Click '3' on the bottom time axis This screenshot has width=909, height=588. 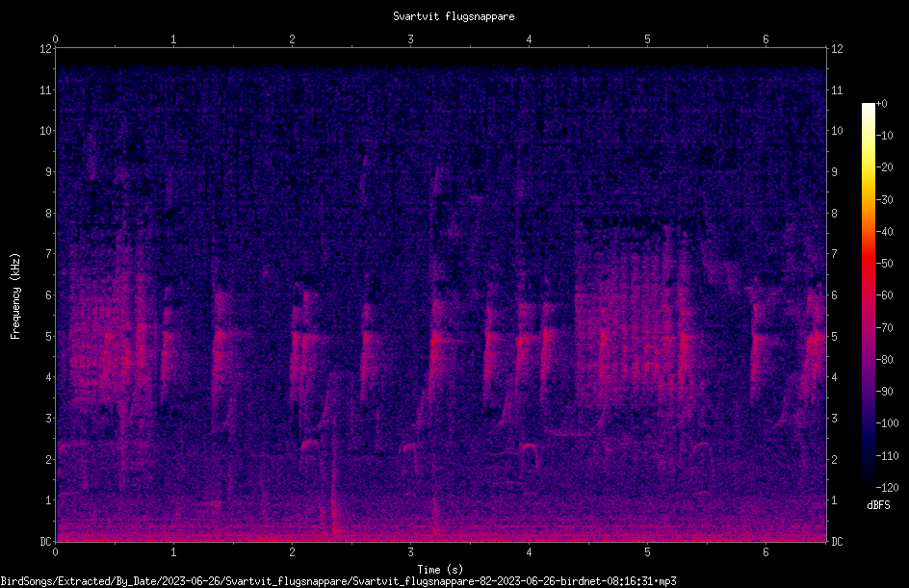click(410, 552)
